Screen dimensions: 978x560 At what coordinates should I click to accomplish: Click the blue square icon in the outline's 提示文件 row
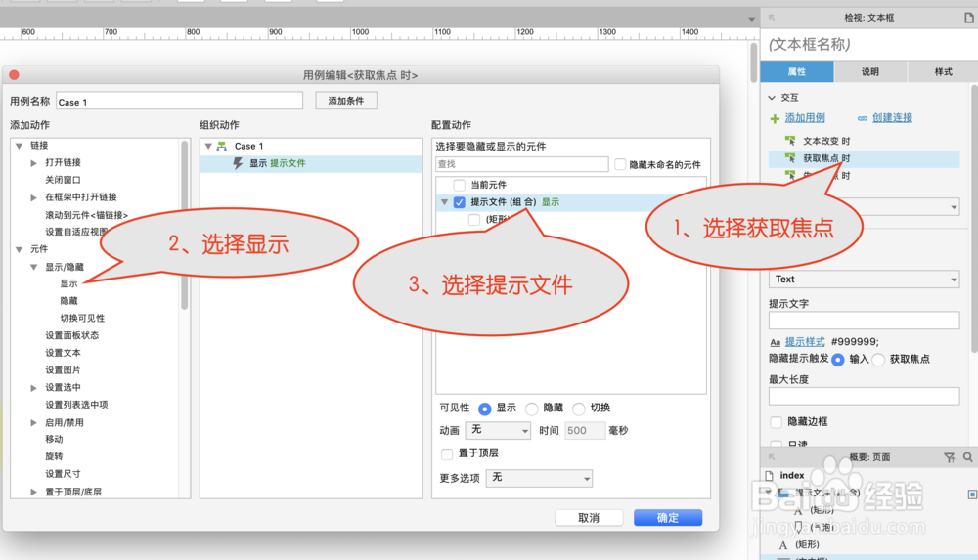[x=972, y=494]
